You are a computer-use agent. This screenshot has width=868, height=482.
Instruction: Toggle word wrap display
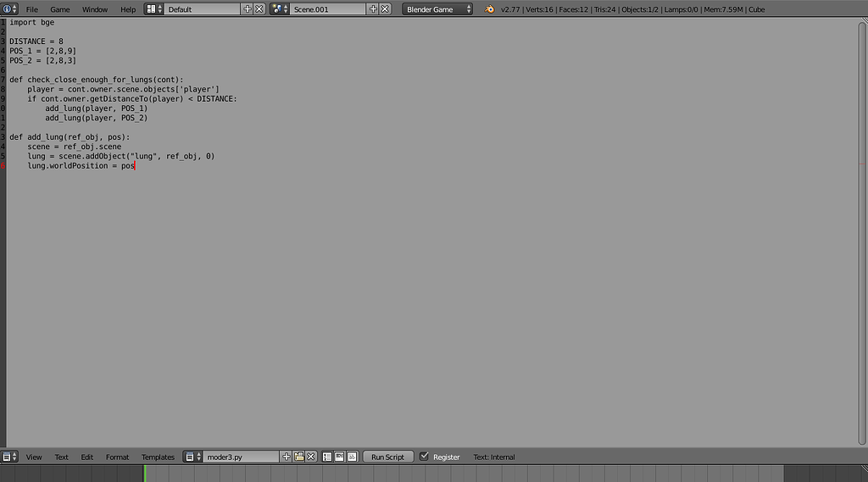[339, 457]
